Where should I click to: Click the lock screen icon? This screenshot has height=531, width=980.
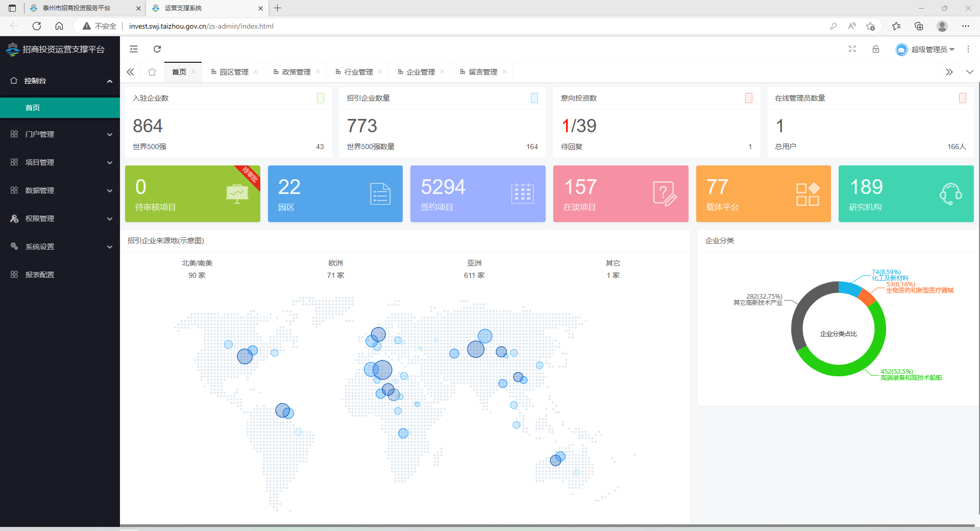[876, 49]
